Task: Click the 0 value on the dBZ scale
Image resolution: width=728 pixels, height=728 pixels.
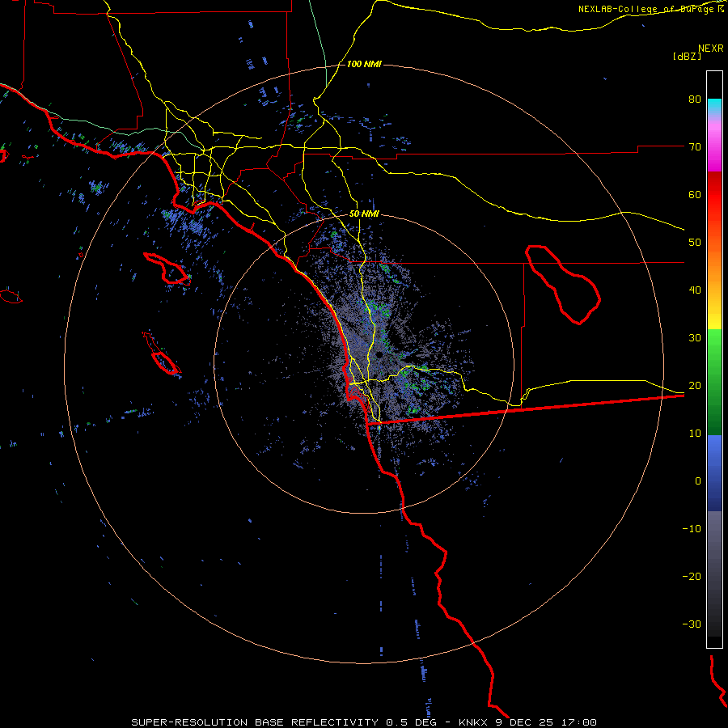Action: click(698, 481)
